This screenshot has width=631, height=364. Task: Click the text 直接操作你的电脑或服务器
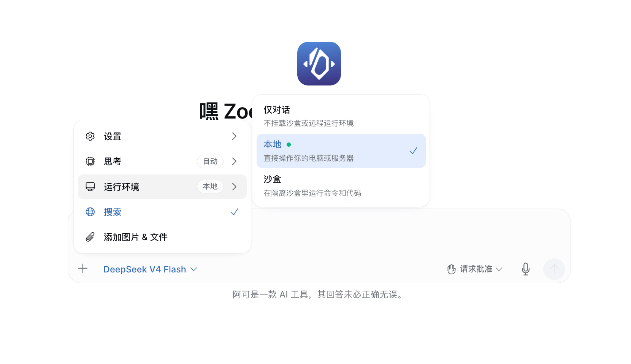[x=309, y=158]
